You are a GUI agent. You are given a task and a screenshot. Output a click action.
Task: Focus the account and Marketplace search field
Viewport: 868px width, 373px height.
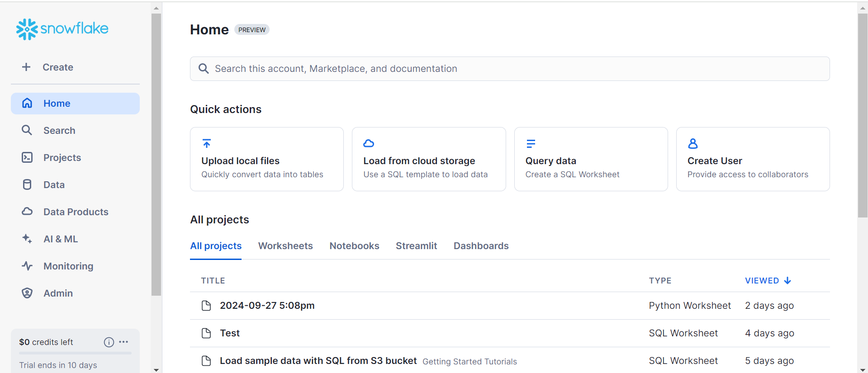pyautogui.click(x=510, y=69)
